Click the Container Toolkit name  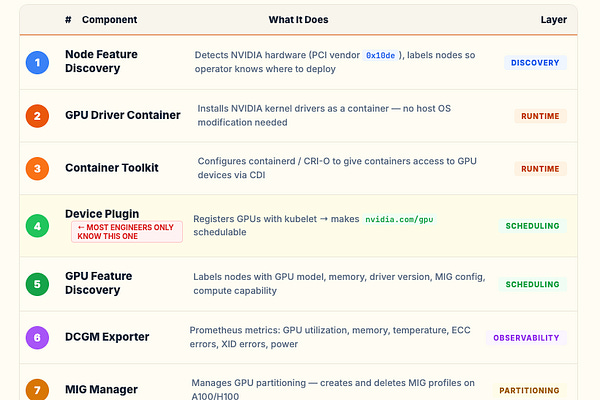coord(112,168)
